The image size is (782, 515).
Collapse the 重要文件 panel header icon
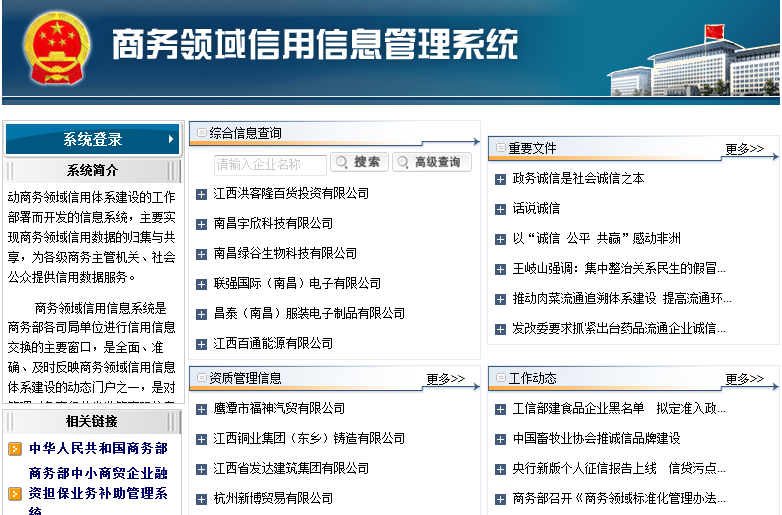point(500,148)
